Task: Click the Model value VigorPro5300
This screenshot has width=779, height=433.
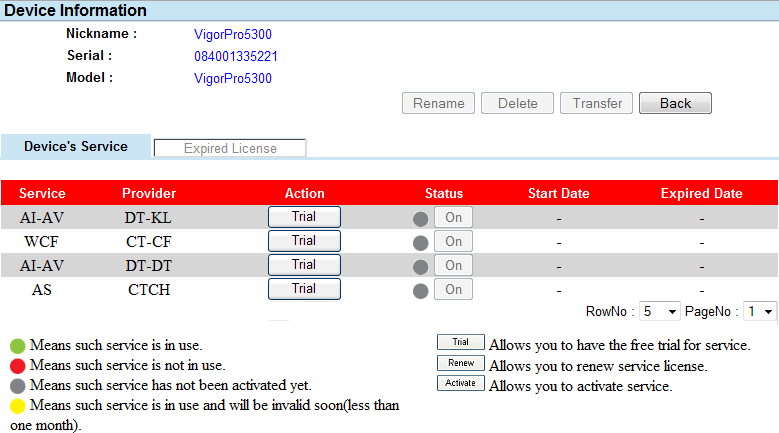Action: tap(233, 78)
